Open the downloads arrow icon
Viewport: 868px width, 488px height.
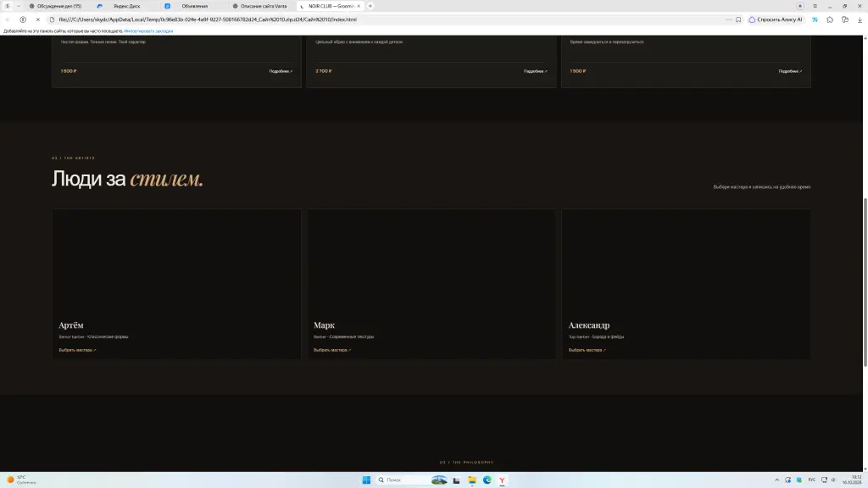coord(860,19)
